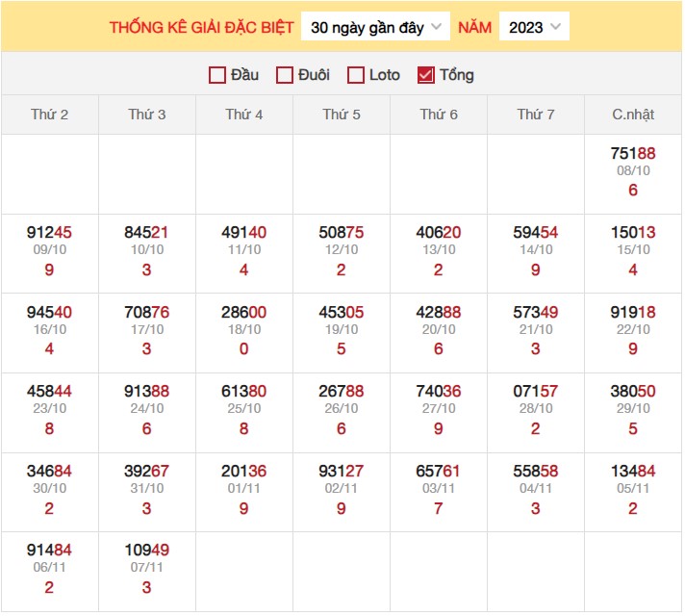Select the 45305 result on 19/10
The height and width of the screenshot is (616, 685).
pos(342,312)
